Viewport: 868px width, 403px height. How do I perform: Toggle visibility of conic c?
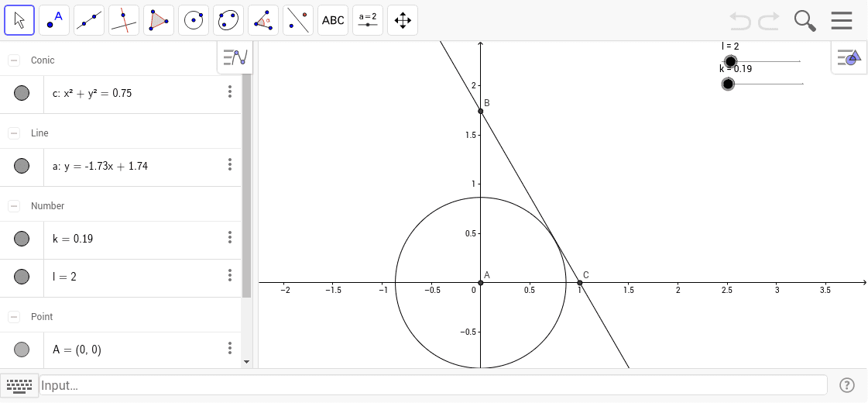tap(22, 92)
